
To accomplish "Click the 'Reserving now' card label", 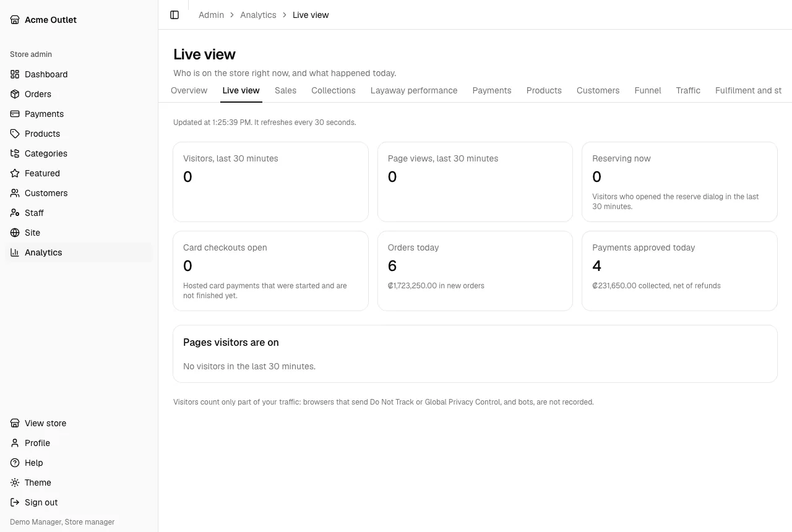I will (621, 158).
